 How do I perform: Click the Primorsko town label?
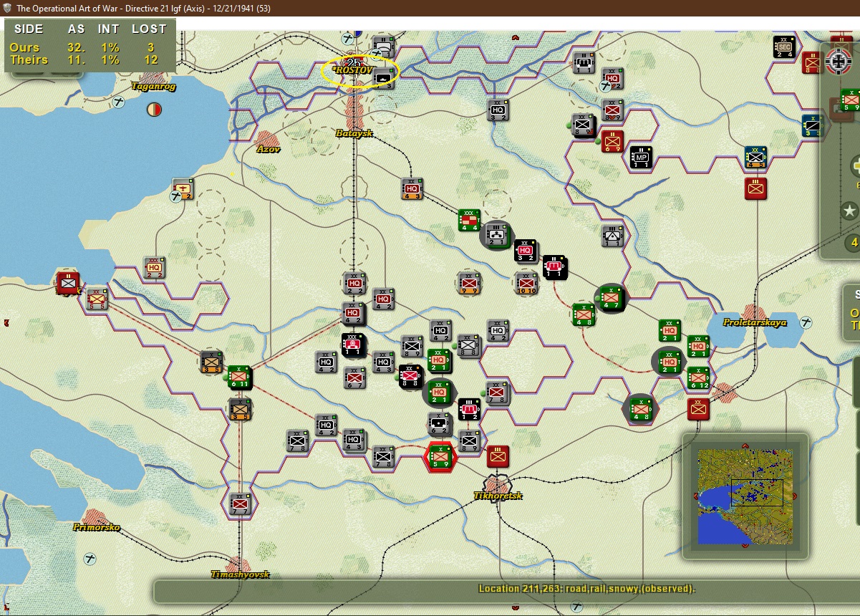96,527
